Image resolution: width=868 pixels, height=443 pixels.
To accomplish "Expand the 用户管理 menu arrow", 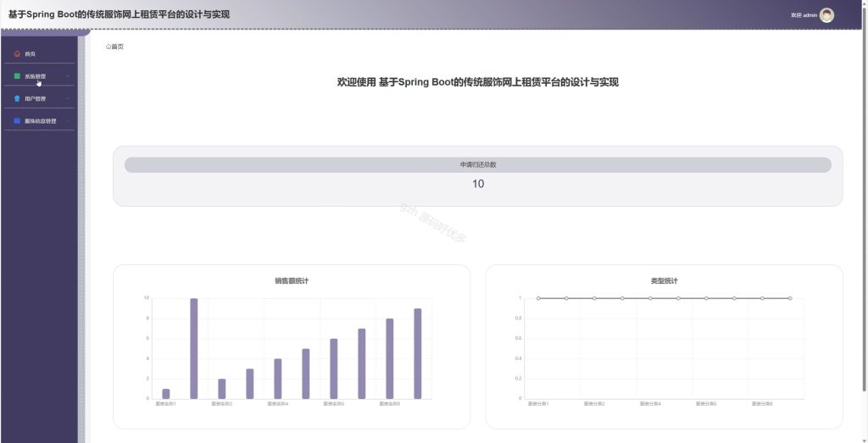I will point(68,98).
